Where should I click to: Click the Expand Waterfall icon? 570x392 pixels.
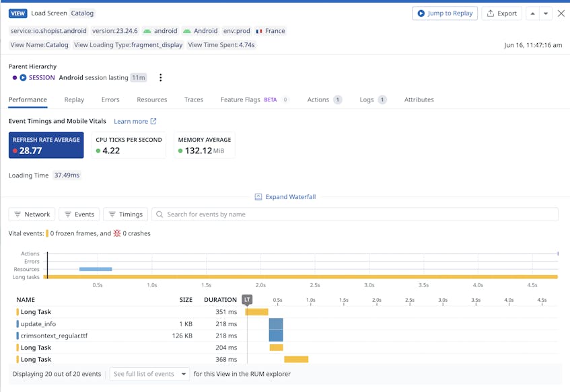[258, 197]
